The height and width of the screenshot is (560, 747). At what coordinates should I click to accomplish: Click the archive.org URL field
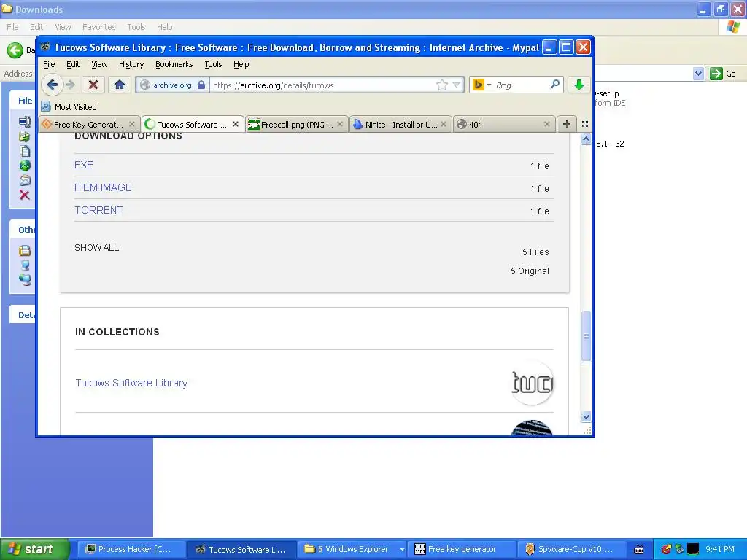[x=323, y=85]
